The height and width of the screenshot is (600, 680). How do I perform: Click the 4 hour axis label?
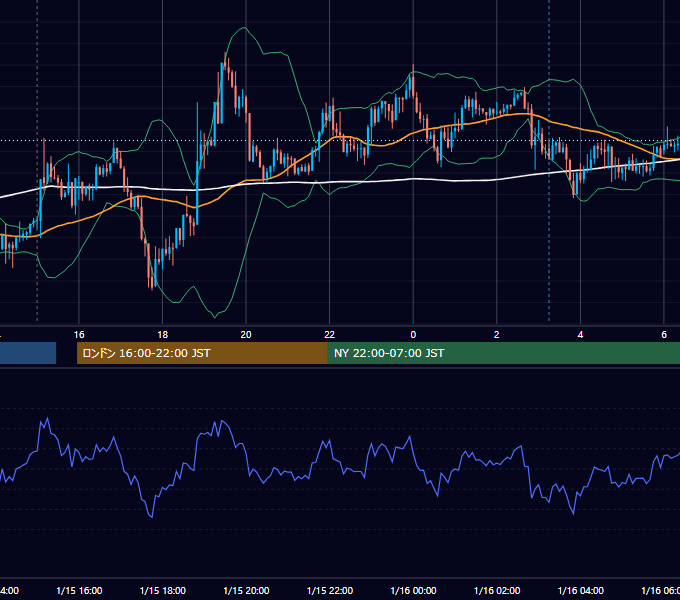pyautogui.click(x=580, y=335)
